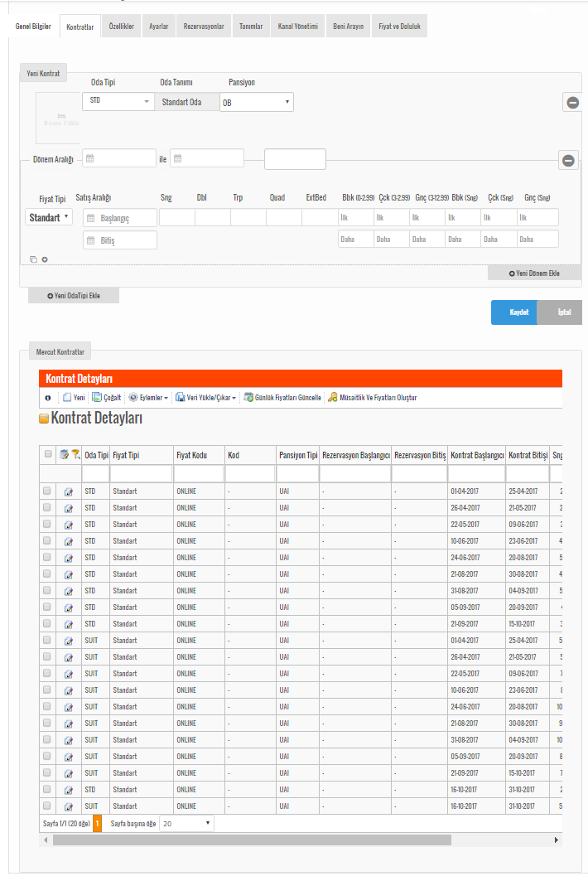Click the small plus circle icon below Bitiş
This screenshot has width=588, height=881.
tap(45, 259)
